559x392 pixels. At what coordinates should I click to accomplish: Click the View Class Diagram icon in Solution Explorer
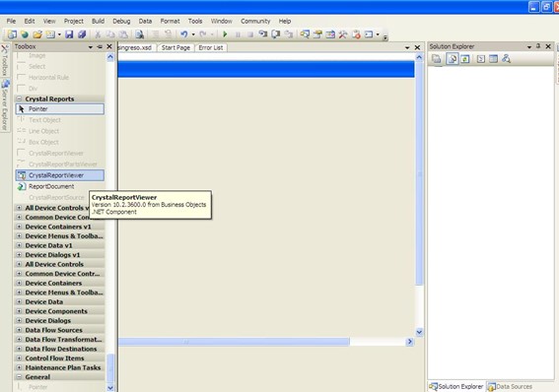pos(506,59)
